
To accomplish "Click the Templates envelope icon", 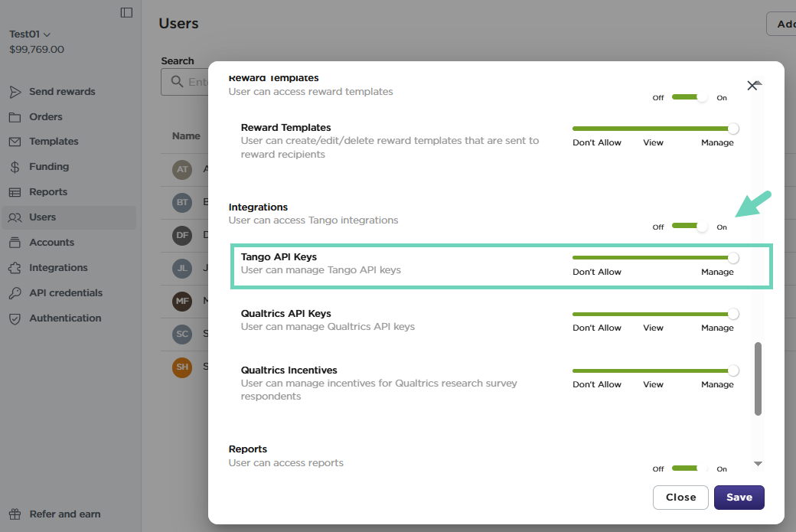I will coord(15,142).
